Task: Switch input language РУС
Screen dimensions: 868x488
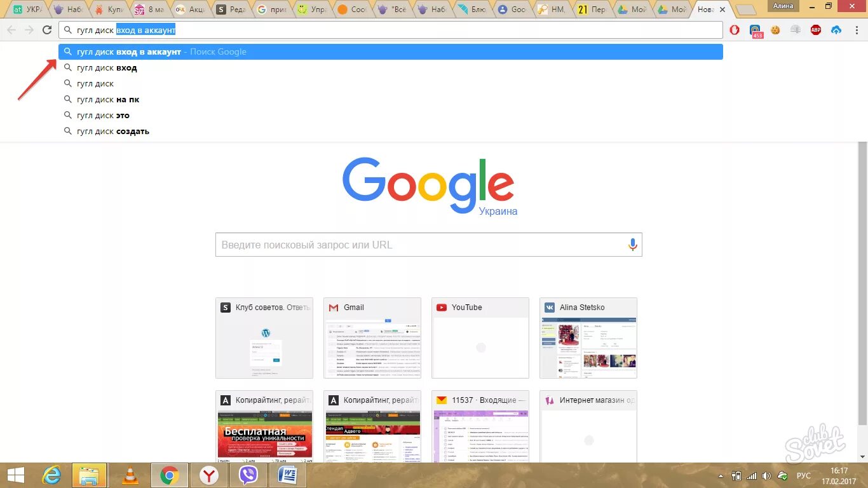Action: 804,475
